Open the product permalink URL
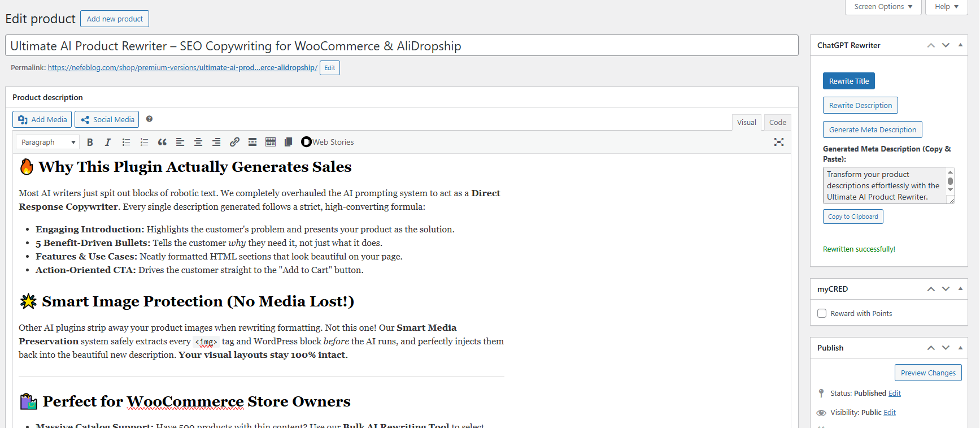This screenshot has width=980, height=428. coord(182,67)
